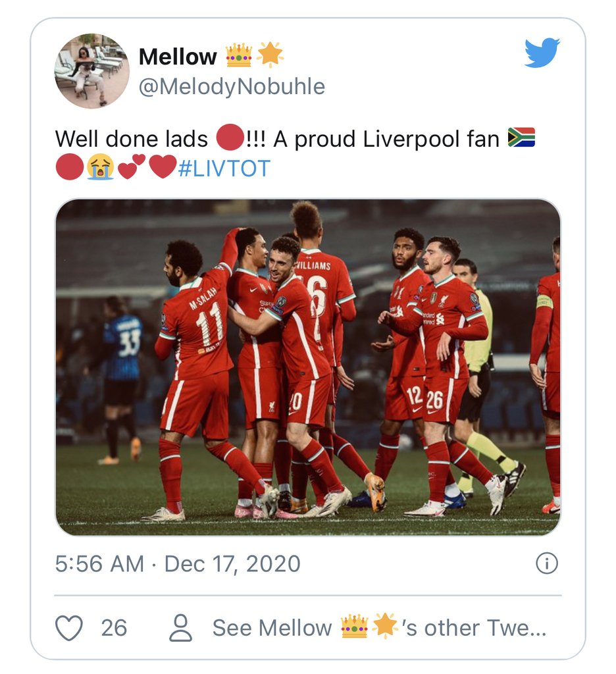Click the crown emoji beside Mellow
This screenshot has width=616, height=674.
point(239,55)
